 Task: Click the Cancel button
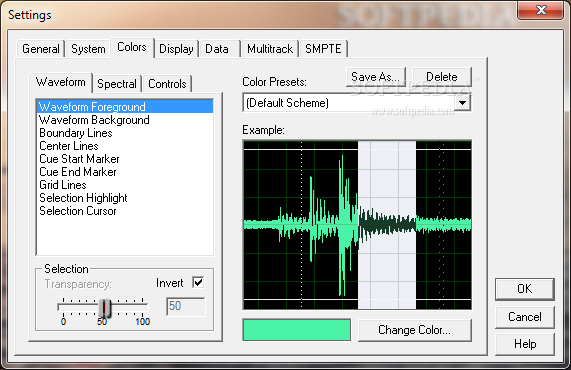pos(524,317)
